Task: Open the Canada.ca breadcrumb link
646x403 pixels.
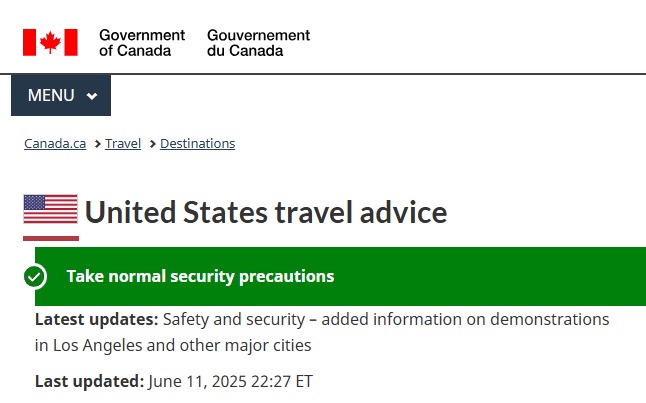Action: click(x=55, y=143)
